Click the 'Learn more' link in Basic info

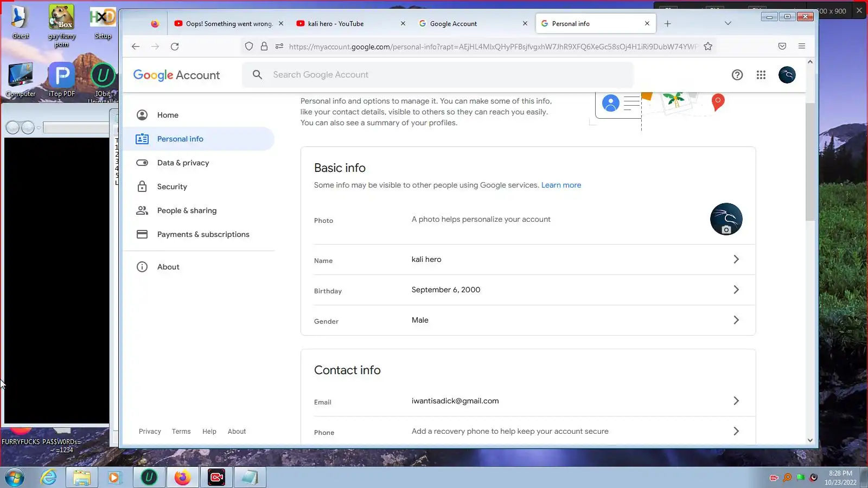[x=561, y=185]
